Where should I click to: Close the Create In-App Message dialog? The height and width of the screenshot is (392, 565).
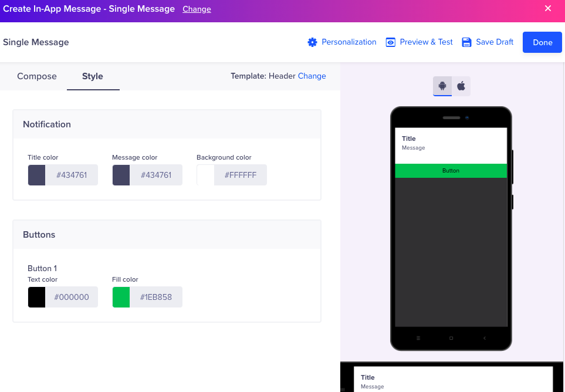pyautogui.click(x=548, y=8)
